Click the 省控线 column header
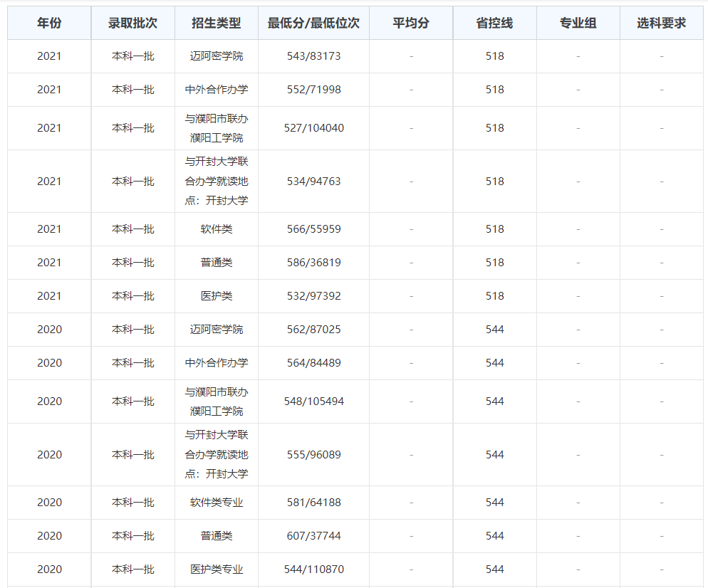 pyautogui.click(x=496, y=23)
